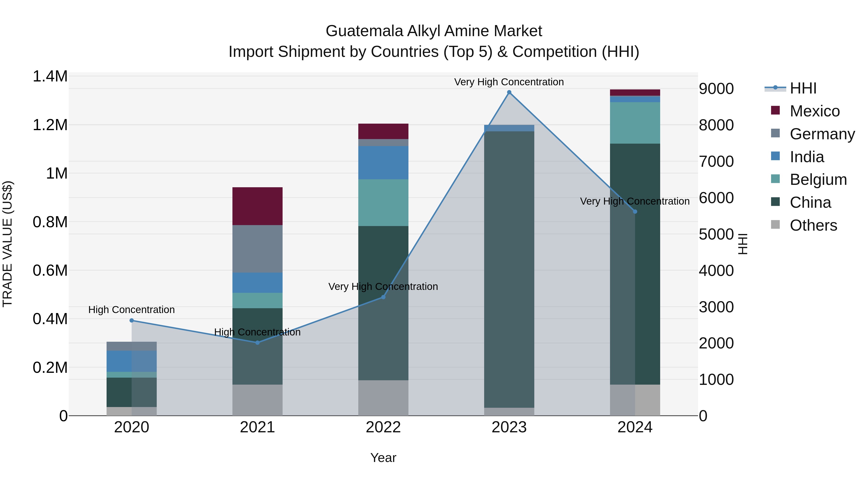Screen dimensions: 868x488
Task: Click the HHI line marker for 2024
Action: (x=635, y=212)
